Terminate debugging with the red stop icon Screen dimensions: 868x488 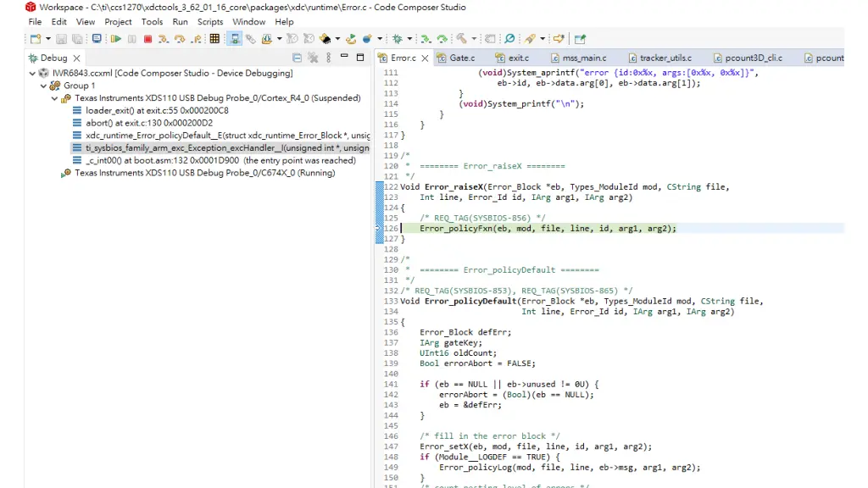point(147,39)
